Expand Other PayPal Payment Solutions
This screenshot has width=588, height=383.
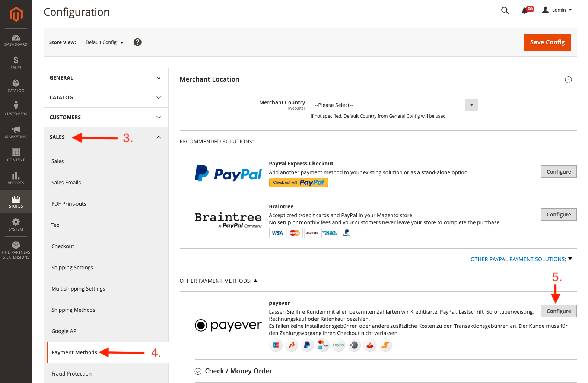[521, 259]
